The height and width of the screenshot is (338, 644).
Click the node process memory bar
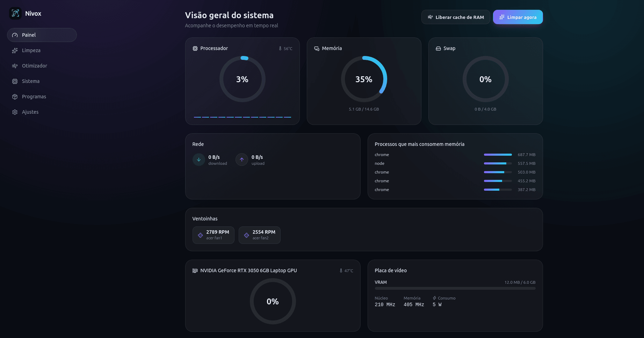click(498, 163)
